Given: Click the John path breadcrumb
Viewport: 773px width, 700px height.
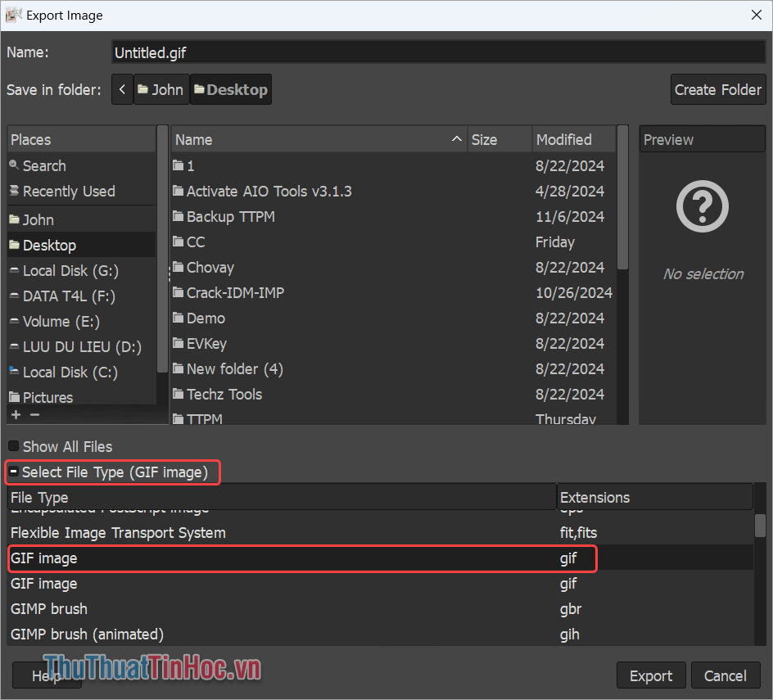Looking at the screenshot, I should 161,89.
